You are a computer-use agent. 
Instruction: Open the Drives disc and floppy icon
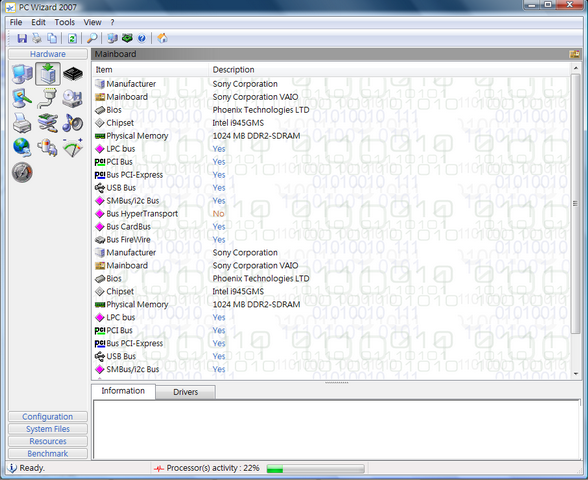72,99
